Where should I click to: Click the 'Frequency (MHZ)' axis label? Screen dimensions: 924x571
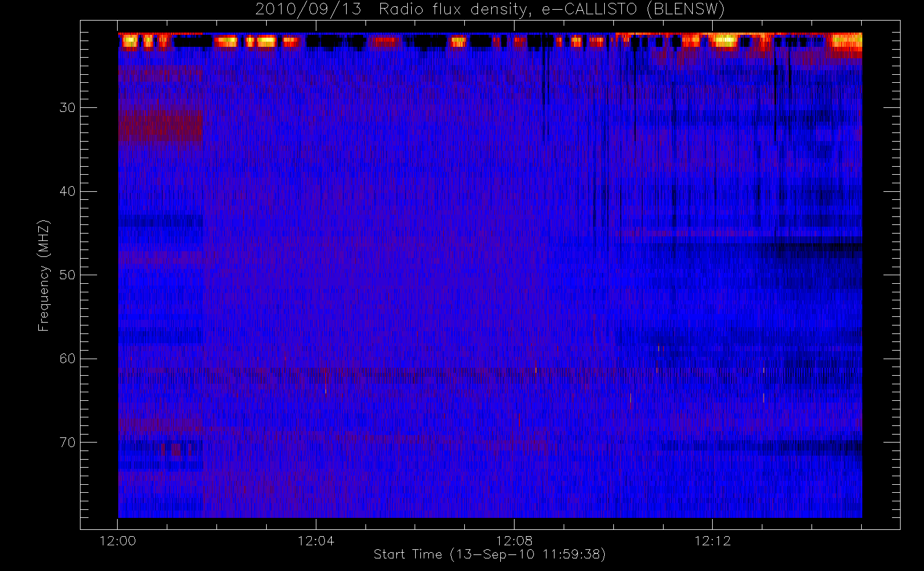click(x=44, y=275)
